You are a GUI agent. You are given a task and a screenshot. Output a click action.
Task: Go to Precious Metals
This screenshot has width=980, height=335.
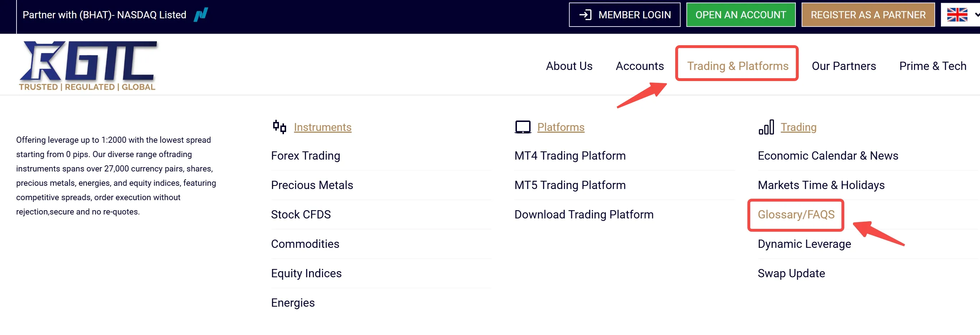312,185
